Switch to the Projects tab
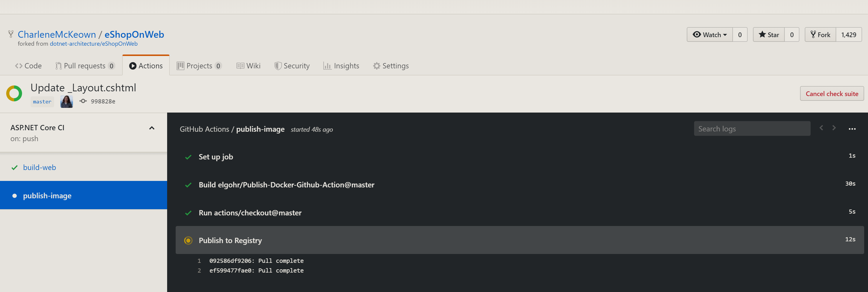 199,66
